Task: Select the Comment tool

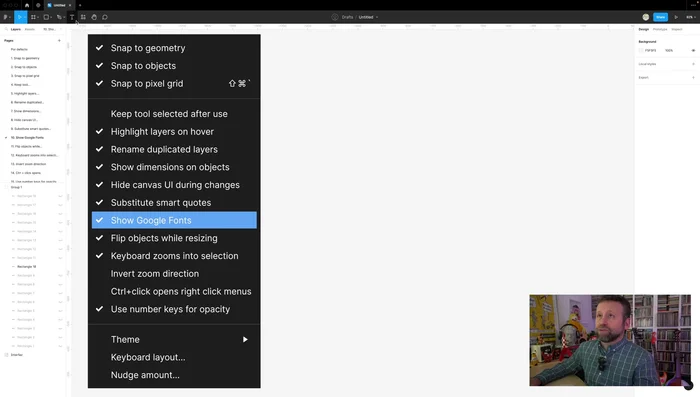Action: (105, 17)
